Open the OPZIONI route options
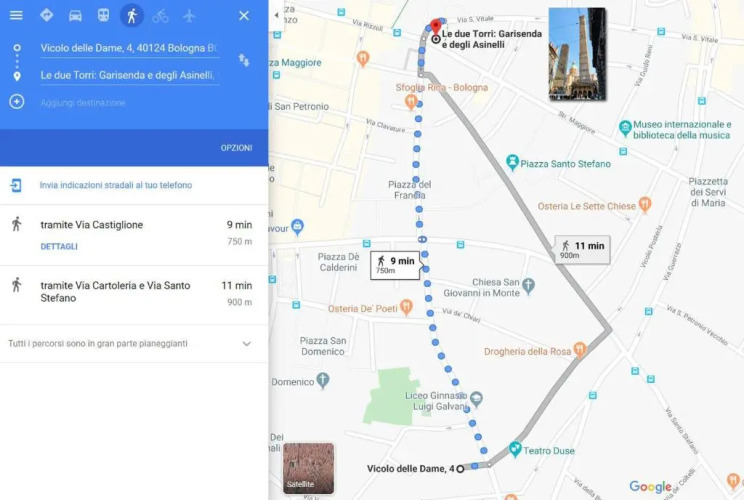Screen dimensions: 744x500 tap(236, 148)
